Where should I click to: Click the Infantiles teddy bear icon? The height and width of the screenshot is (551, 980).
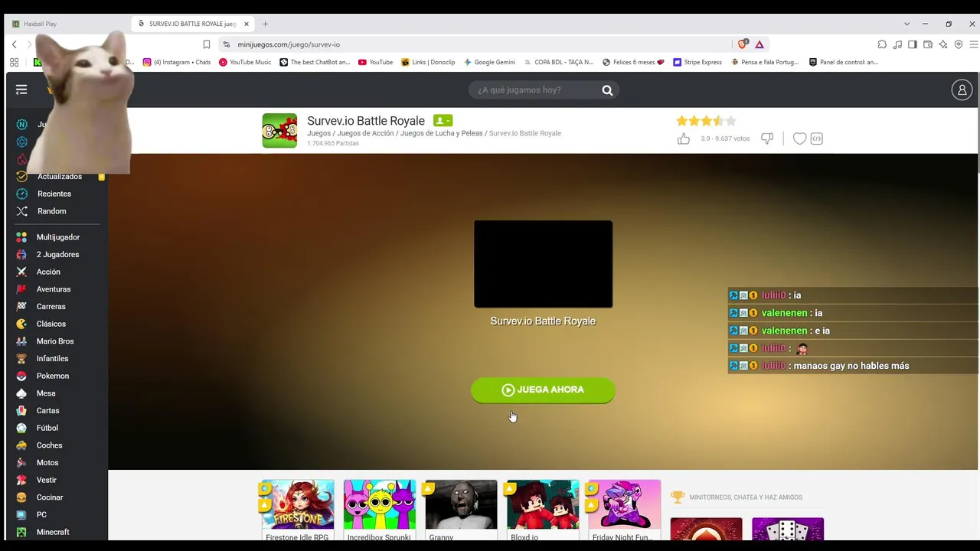pos(21,359)
